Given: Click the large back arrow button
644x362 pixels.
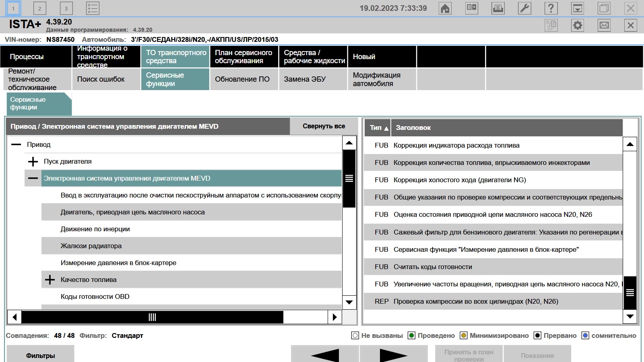Looking at the screenshot, I should (x=325, y=354).
